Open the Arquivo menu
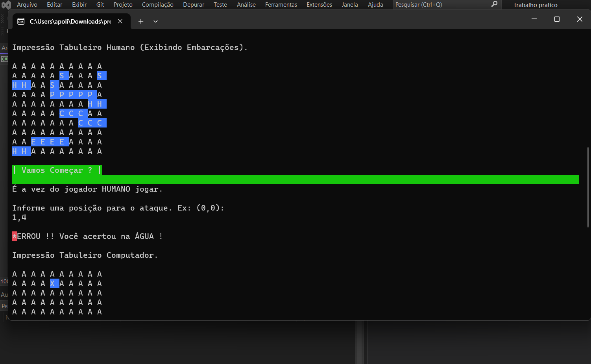The width and height of the screenshot is (591, 364). (x=27, y=5)
